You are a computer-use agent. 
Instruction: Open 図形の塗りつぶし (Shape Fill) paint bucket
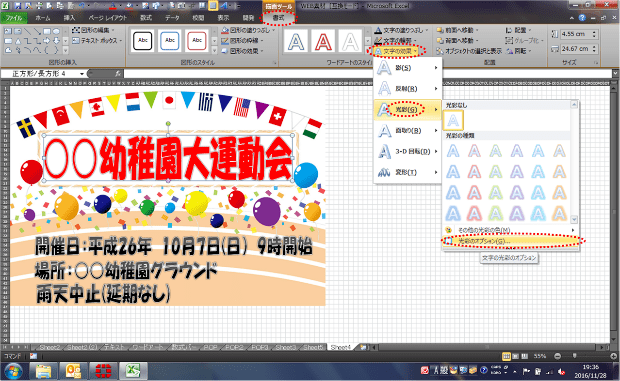[225, 30]
